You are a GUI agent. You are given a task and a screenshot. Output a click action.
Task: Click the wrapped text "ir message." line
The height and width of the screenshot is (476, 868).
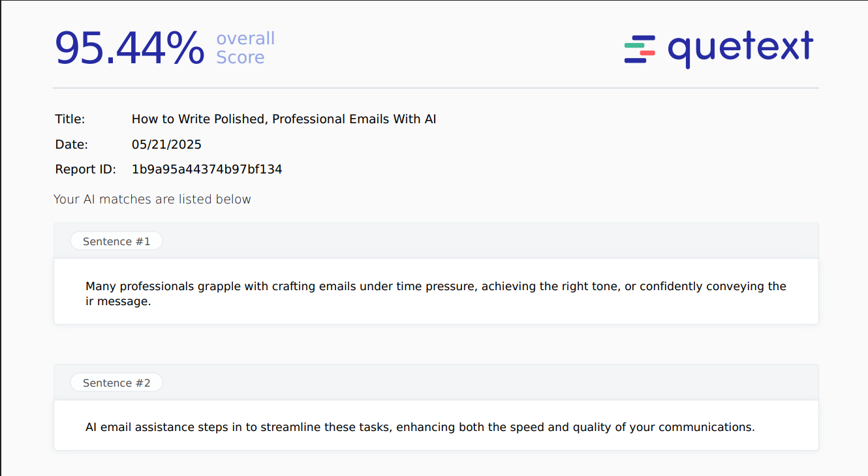[x=118, y=302]
